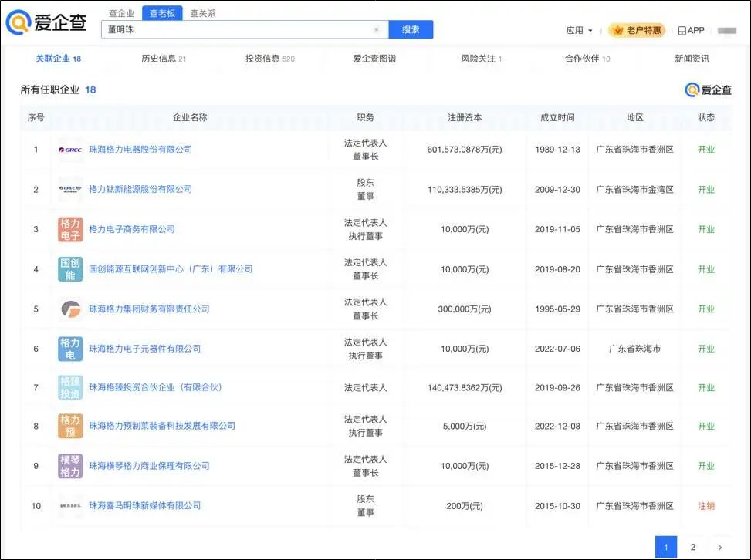Open 格力电子商务有限公司 link
Image resolution: width=751 pixels, height=560 pixels.
click(132, 229)
